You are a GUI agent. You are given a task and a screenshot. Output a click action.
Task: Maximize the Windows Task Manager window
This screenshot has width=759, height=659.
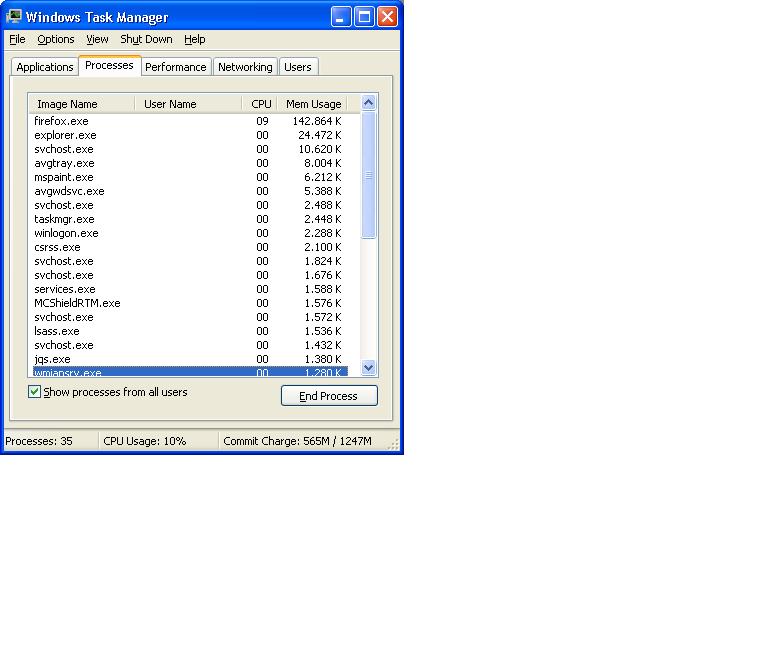pos(364,17)
